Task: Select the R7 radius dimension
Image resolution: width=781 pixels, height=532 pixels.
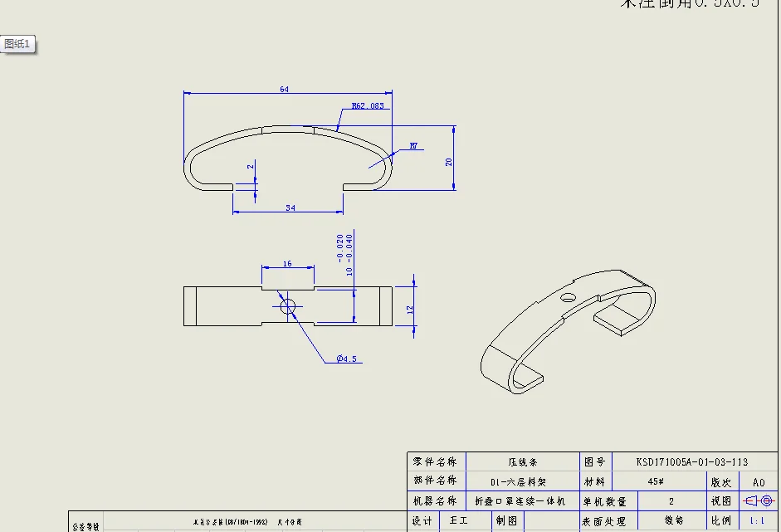Action: click(413, 146)
